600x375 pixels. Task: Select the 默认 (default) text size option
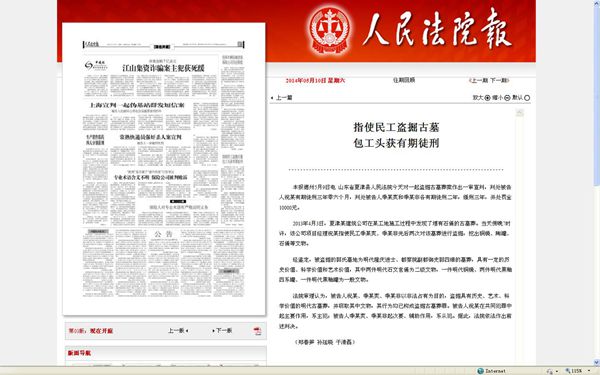tap(521, 98)
